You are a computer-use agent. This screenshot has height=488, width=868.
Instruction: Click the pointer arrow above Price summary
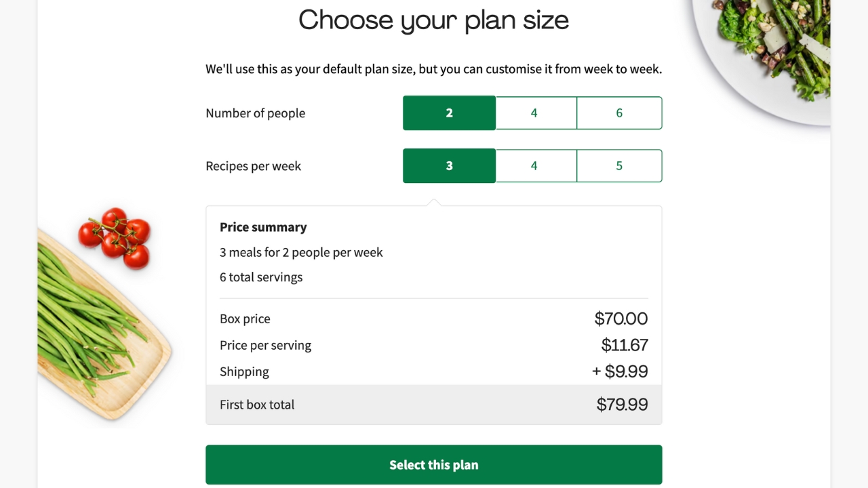(x=434, y=199)
